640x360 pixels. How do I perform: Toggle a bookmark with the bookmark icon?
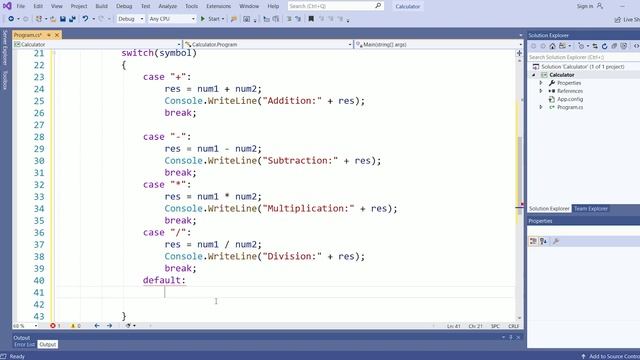(x=311, y=19)
